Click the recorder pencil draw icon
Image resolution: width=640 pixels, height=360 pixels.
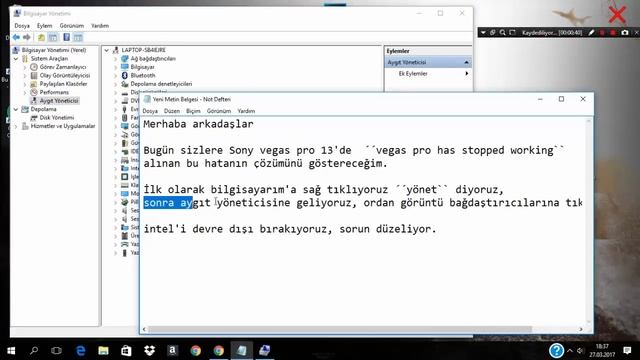tap(591, 33)
